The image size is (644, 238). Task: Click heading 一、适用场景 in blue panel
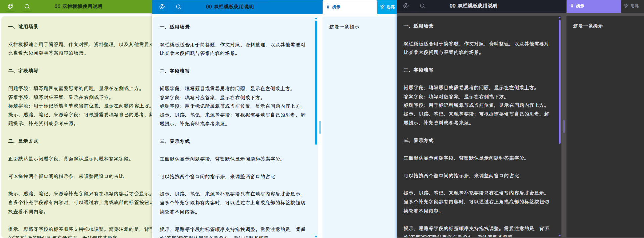174,27
